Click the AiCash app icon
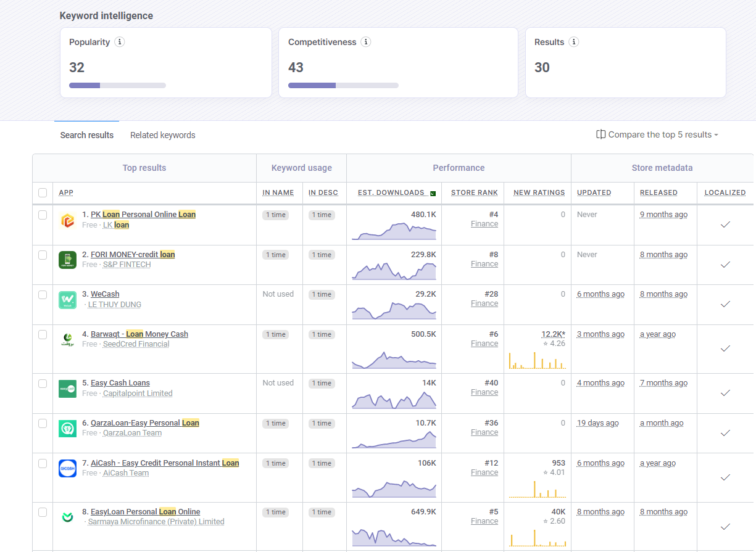 67,468
